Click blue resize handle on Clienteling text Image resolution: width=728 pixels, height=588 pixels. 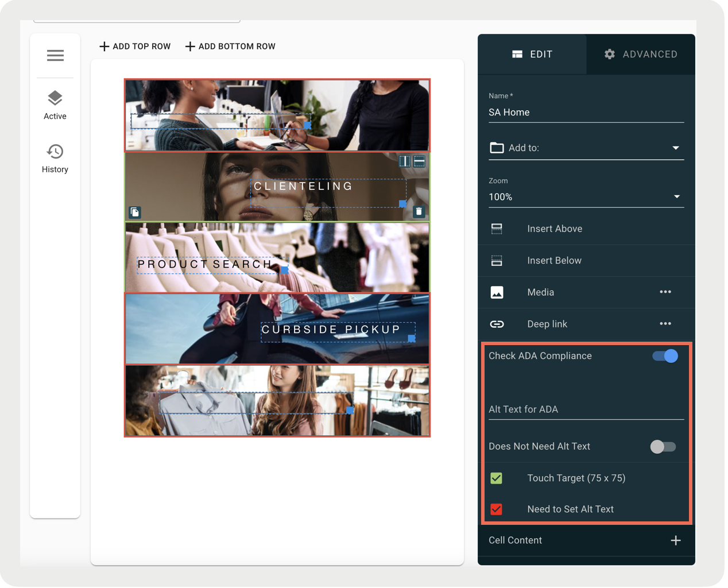coord(402,204)
